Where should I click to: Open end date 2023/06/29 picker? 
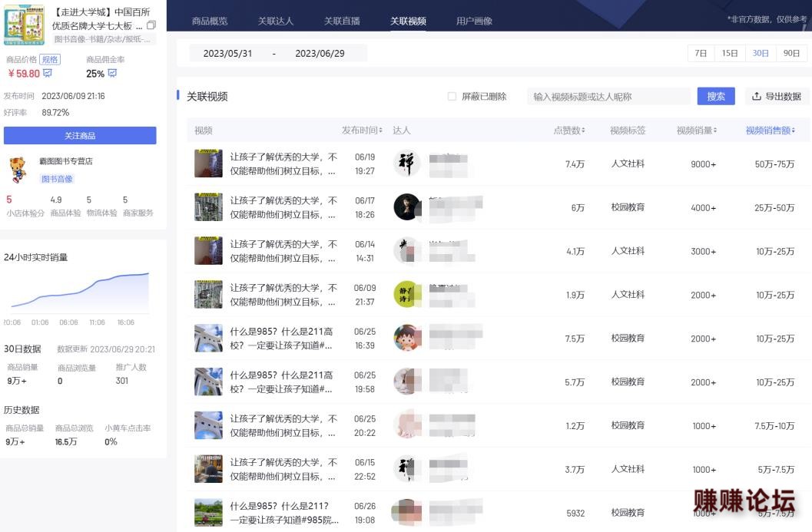320,53
